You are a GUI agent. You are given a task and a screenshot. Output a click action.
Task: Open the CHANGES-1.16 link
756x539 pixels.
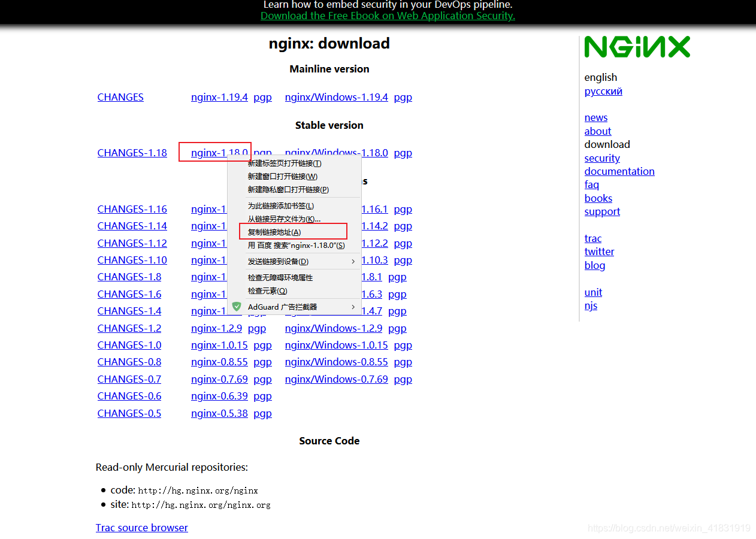(x=132, y=209)
